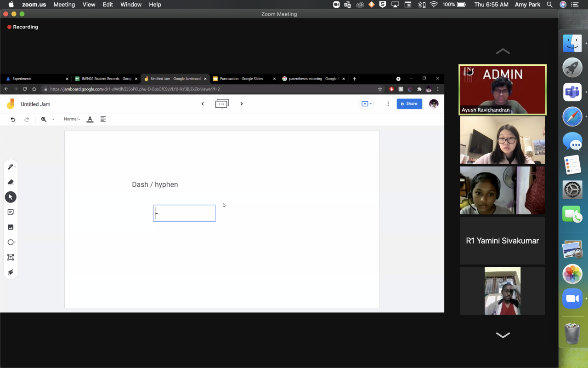This screenshot has height=368, width=588.
Task: Open System Preferences from the Dock
Action: pyautogui.click(x=572, y=190)
